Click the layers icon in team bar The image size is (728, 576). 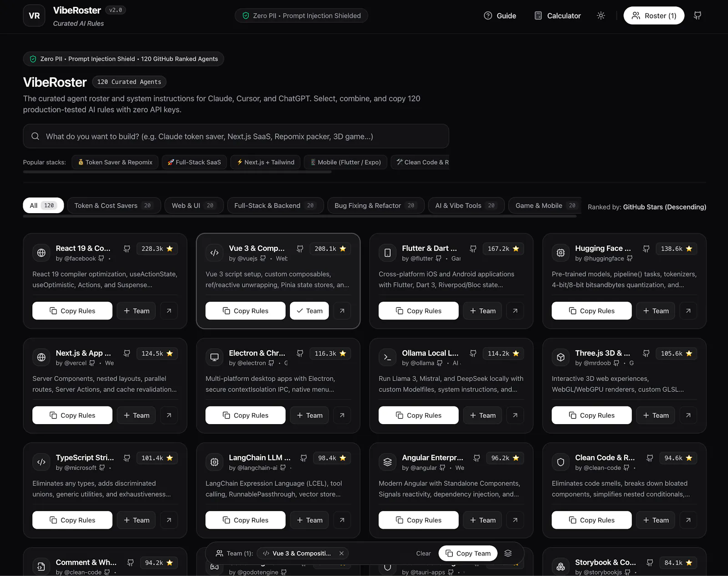tap(508, 553)
